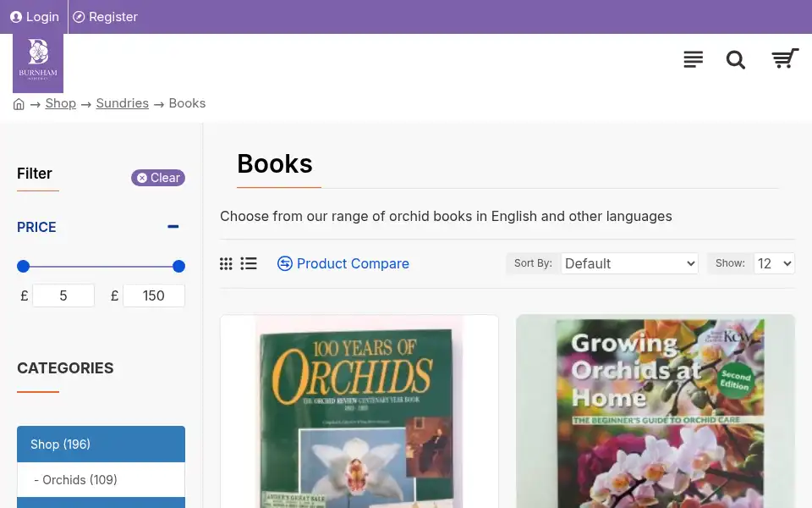Open Sundries breadcrumb link
The height and width of the screenshot is (508, 812).
point(122,103)
